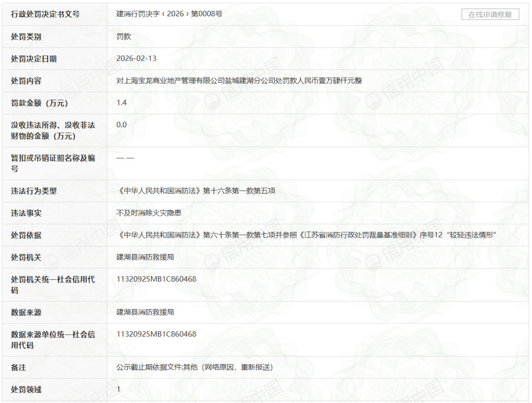Click the 罚款金额（万元）label

(x=39, y=103)
